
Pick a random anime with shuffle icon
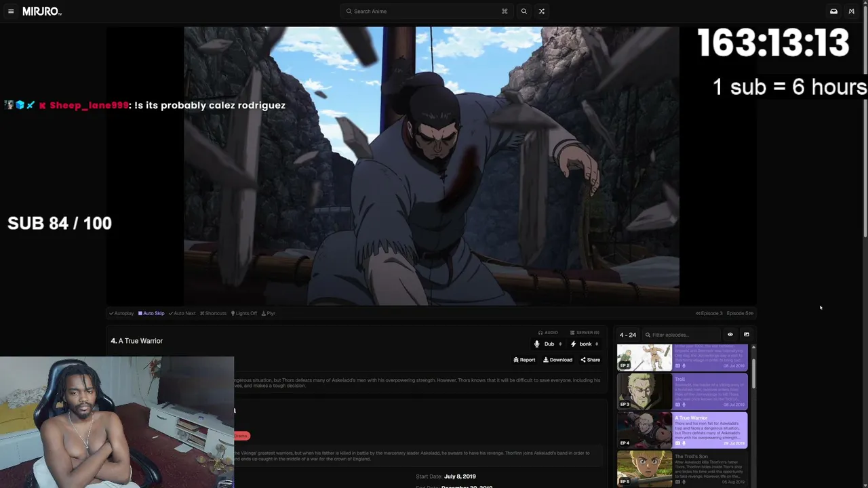point(541,12)
